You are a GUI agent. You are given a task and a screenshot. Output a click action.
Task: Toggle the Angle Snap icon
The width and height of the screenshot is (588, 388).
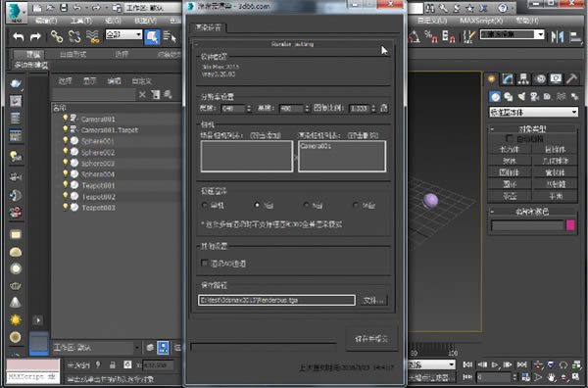click(x=414, y=36)
